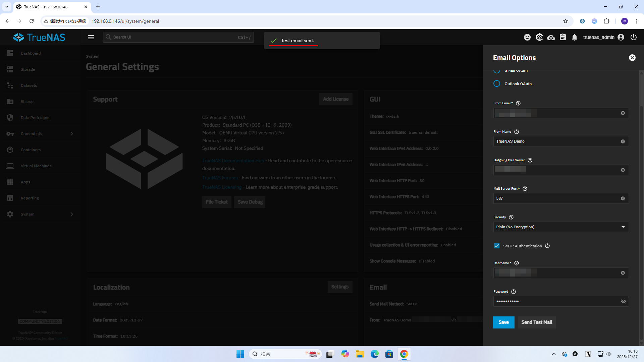Select the Outlook OAuth radio option
This screenshot has width=644, height=362.
tap(497, 83)
